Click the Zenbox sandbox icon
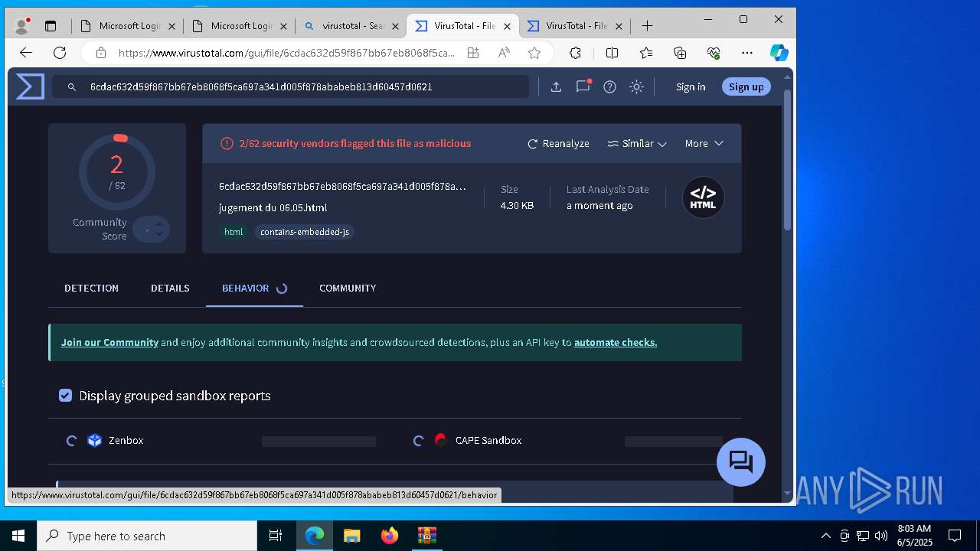980x551 pixels. (x=95, y=440)
